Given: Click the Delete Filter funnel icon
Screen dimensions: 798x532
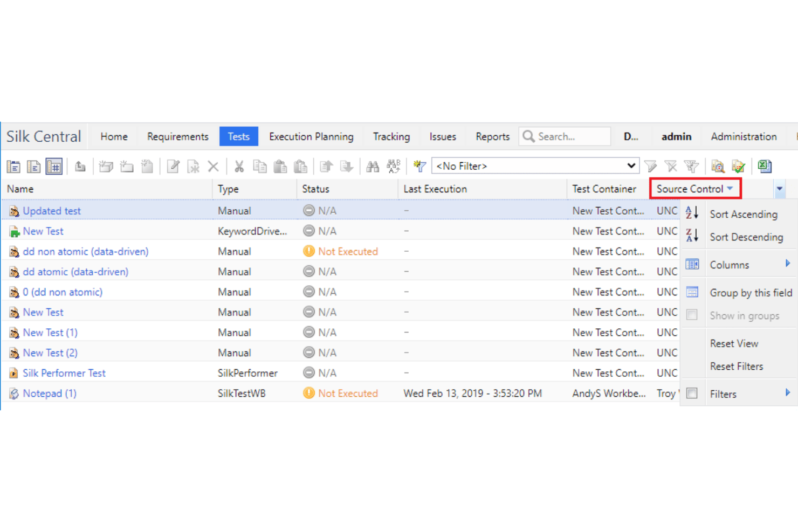Looking at the screenshot, I should (x=671, y=167).
